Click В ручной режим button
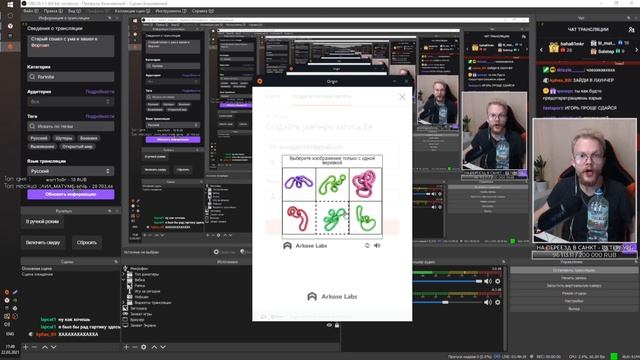640x360 pixels. pyautogui.click(x=42, y=222)
